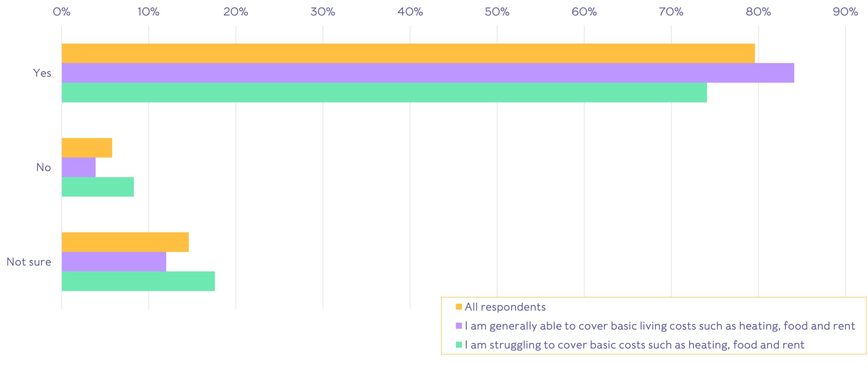Click the green bar in the Yes group
868x376 pixels.
(384, 93)
